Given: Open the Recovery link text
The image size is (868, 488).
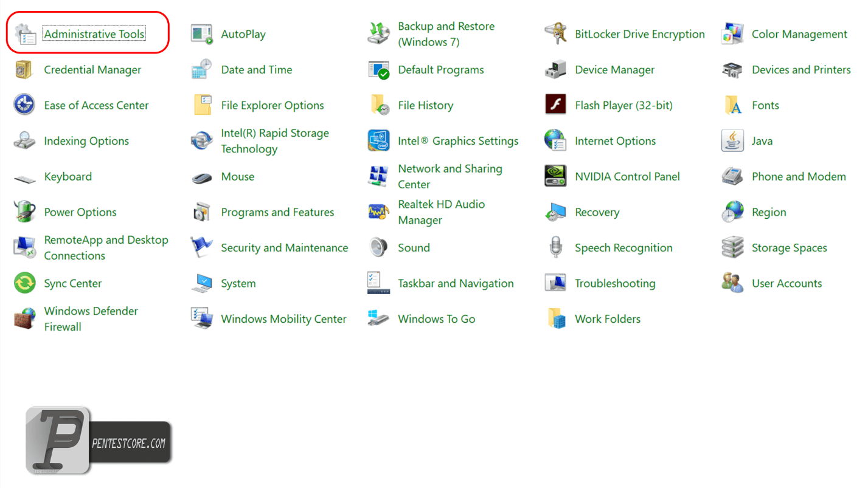Looking at the screenshot, I should pos(597,212).
